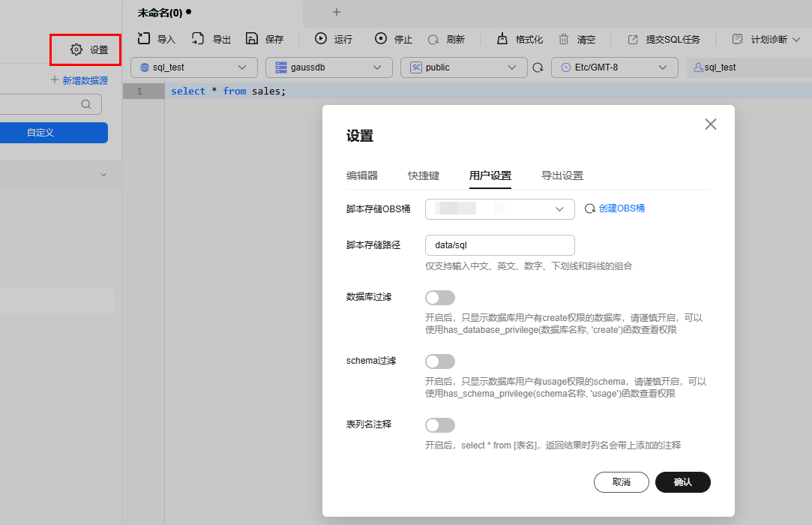Click the Import (导入) toolbar icon

pyautogui.click(x=145, y=39)
